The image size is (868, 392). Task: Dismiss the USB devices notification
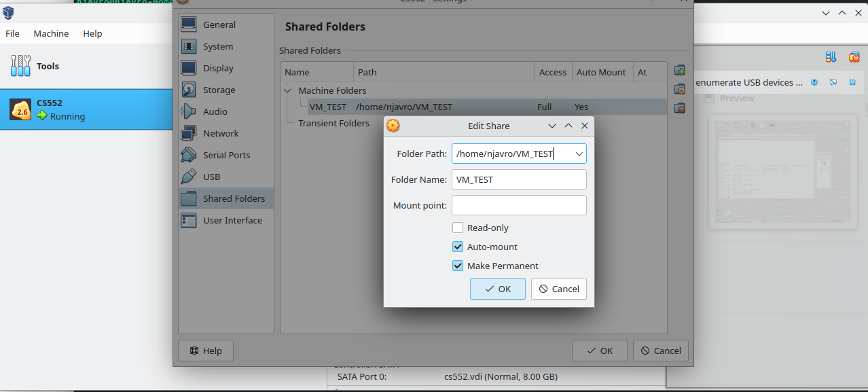(852, 82)
